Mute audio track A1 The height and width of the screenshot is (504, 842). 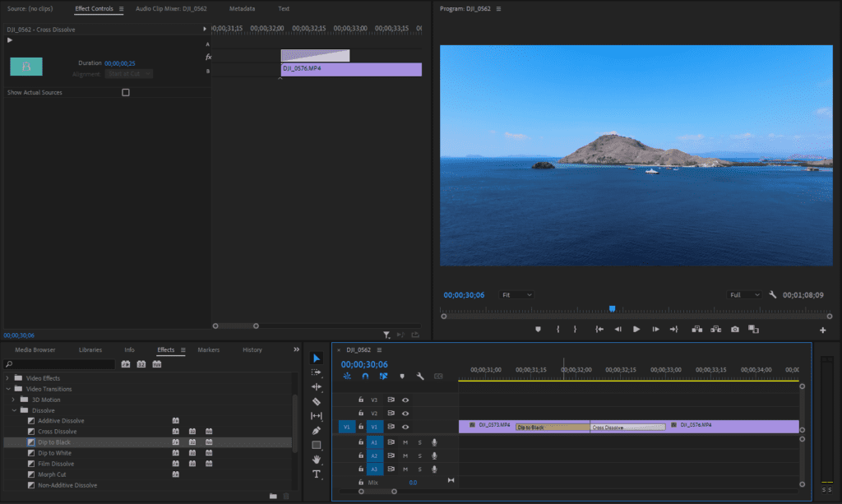click(405, 442)
